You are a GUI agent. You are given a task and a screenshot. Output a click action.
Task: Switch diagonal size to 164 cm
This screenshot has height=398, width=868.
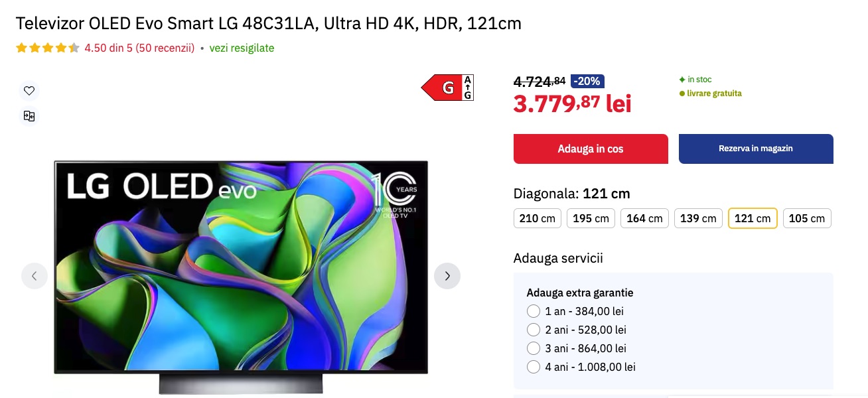pos(645,218)
